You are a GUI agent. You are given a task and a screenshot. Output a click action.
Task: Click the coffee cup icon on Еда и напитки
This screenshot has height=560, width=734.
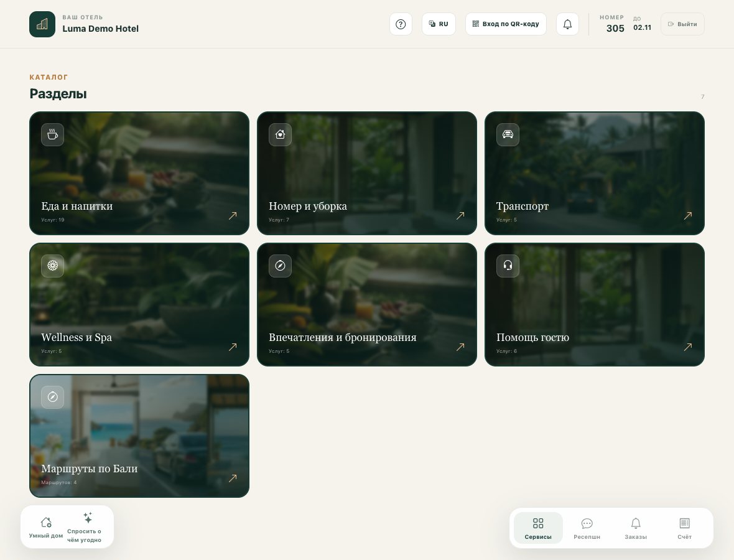click(x=52, y=134)
